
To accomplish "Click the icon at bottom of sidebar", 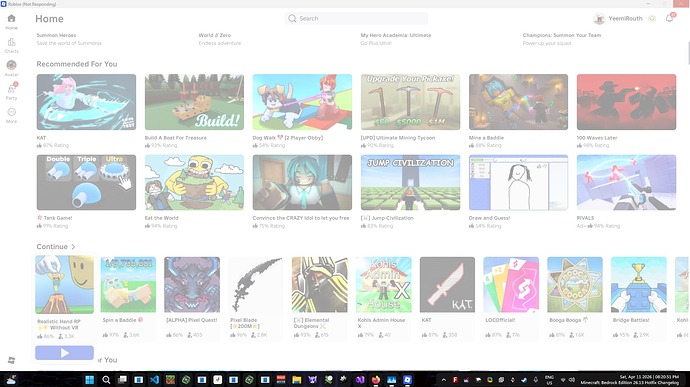I will point(11,360).
